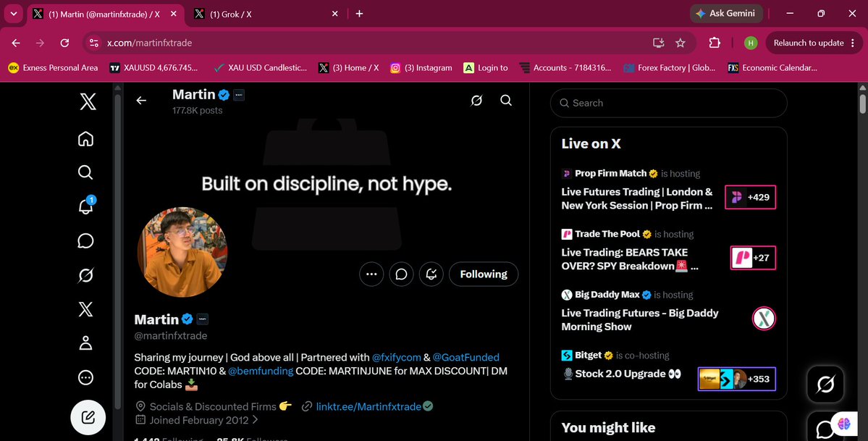Image resolution: width=868 pixels, height=441 pixels.
Task: Open +27 listeners badge
Action: click(x=753, y=258)
